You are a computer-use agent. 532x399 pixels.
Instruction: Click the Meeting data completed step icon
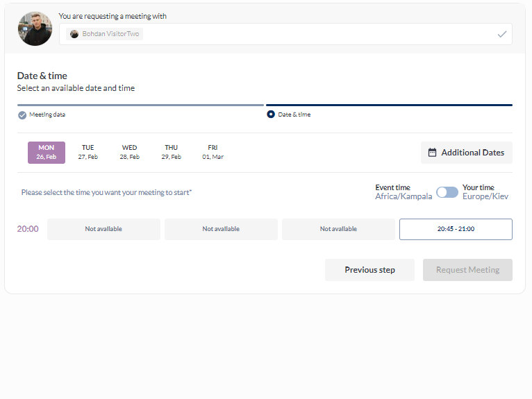click(x=22, y=115)
